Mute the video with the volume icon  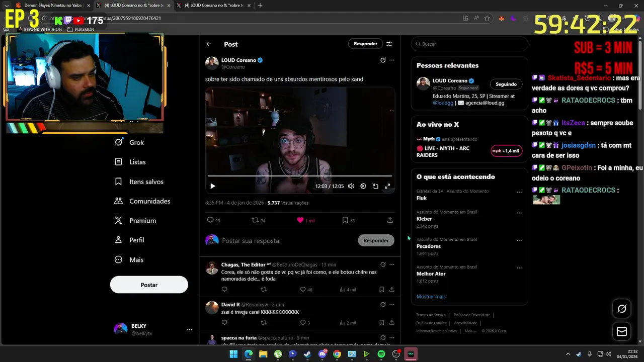pyautogui.click(x=351, y=186)
